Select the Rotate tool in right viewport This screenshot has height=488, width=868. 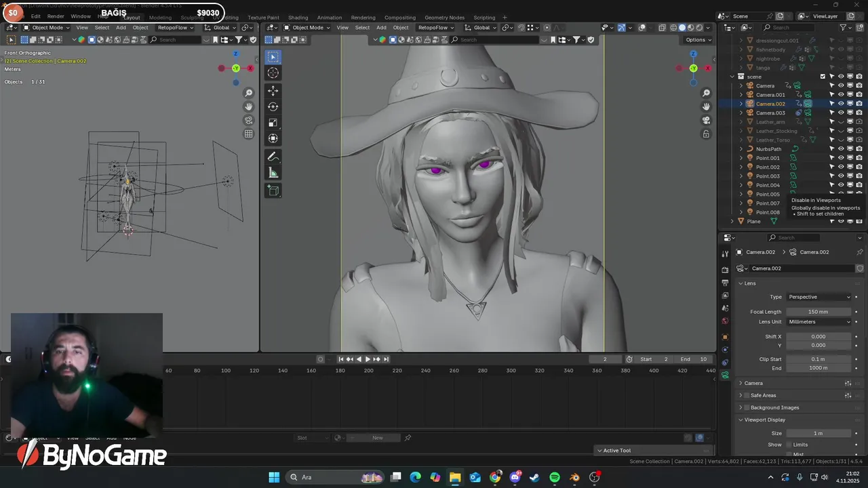(x=273, y=106)
